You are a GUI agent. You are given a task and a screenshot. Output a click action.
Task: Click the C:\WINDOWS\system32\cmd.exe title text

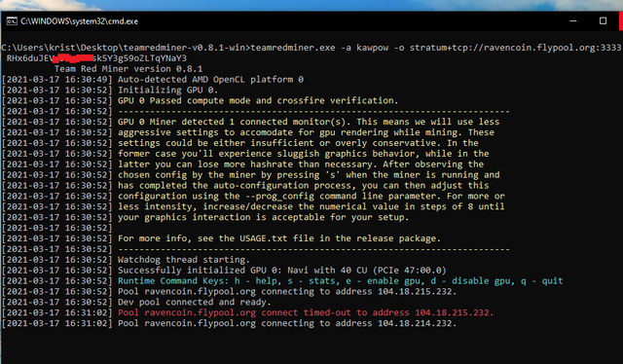(80, 21)
